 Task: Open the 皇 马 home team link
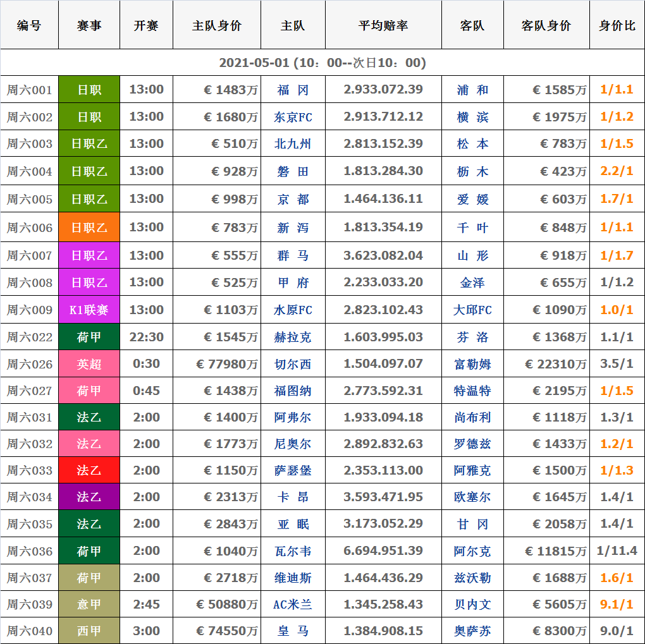(x=293, y=631)
